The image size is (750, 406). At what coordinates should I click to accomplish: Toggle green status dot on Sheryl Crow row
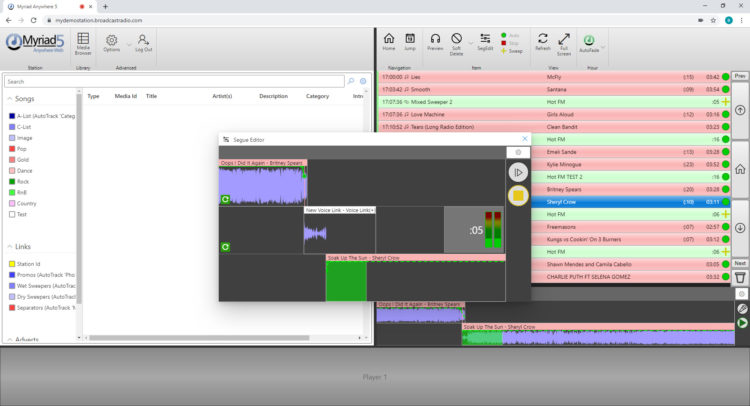[726, 202]
